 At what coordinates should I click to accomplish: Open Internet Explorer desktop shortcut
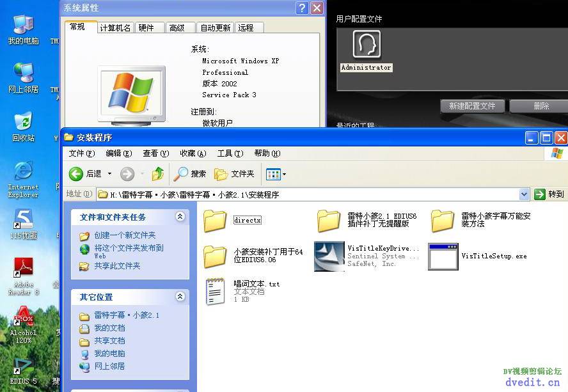[x=23, y=171]
